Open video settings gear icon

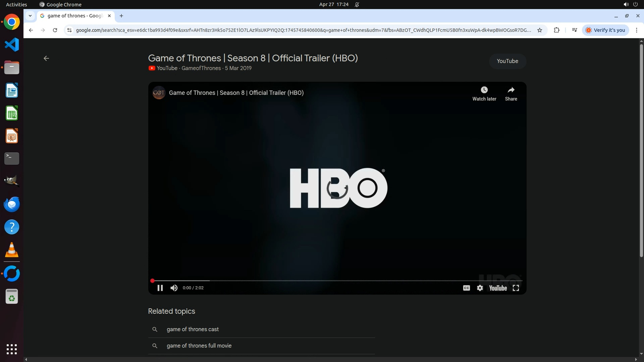coord(480,288)
